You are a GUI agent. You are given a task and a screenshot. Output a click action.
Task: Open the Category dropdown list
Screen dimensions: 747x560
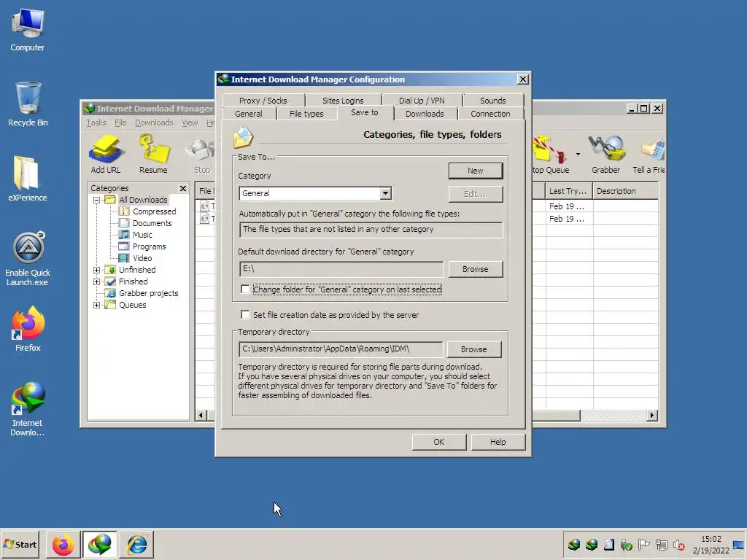click(385, 193)
